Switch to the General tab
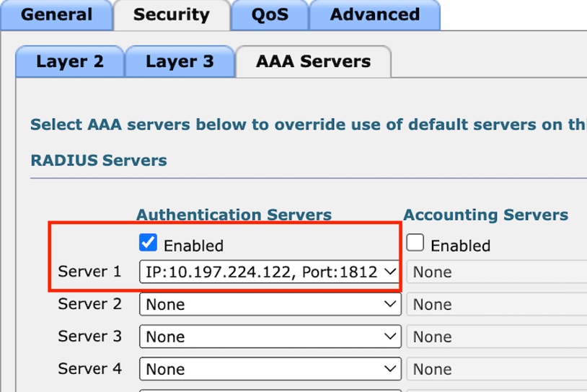This screenshot has width=587, height=392. click(56, 15)
